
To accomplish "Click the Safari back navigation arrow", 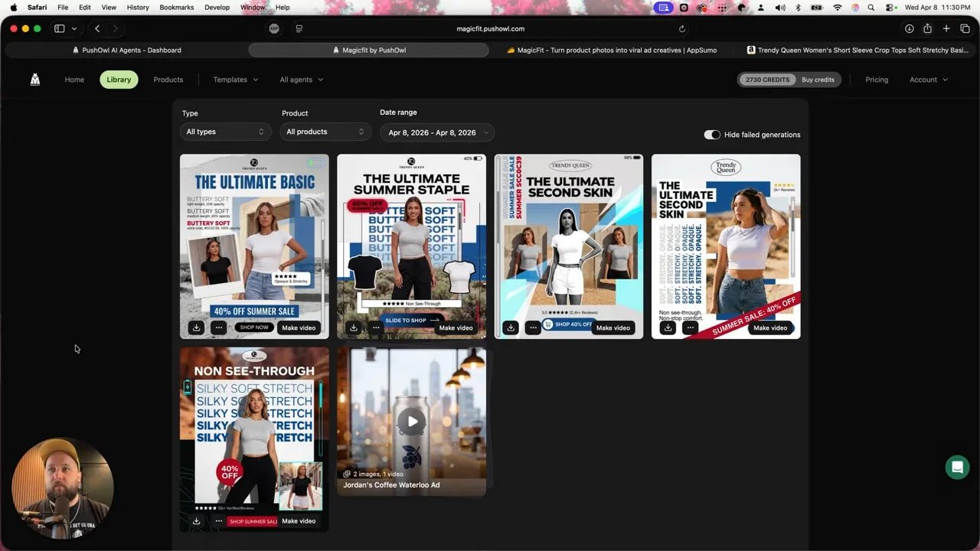I will pyautogui.click(x=97, y=28).
